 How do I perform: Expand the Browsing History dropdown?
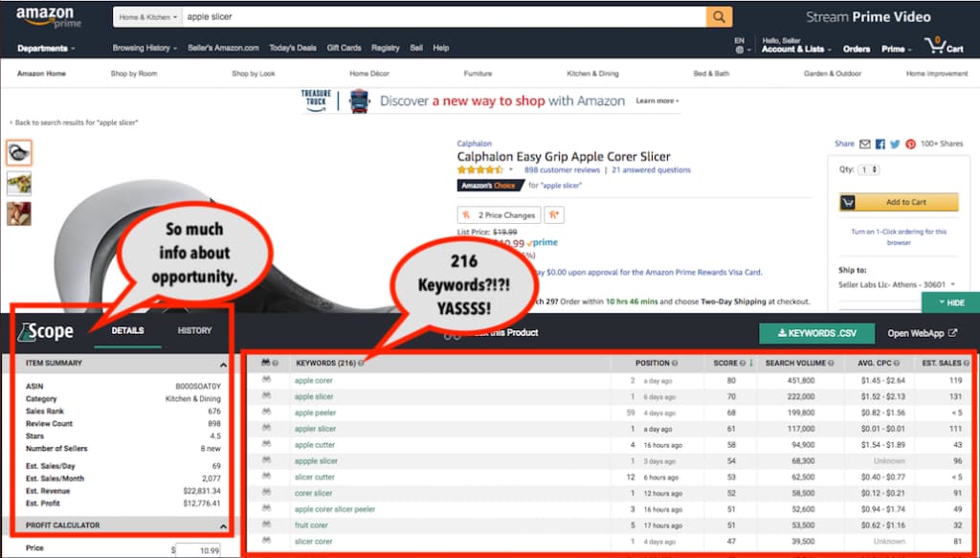click(x=145, y=48)
